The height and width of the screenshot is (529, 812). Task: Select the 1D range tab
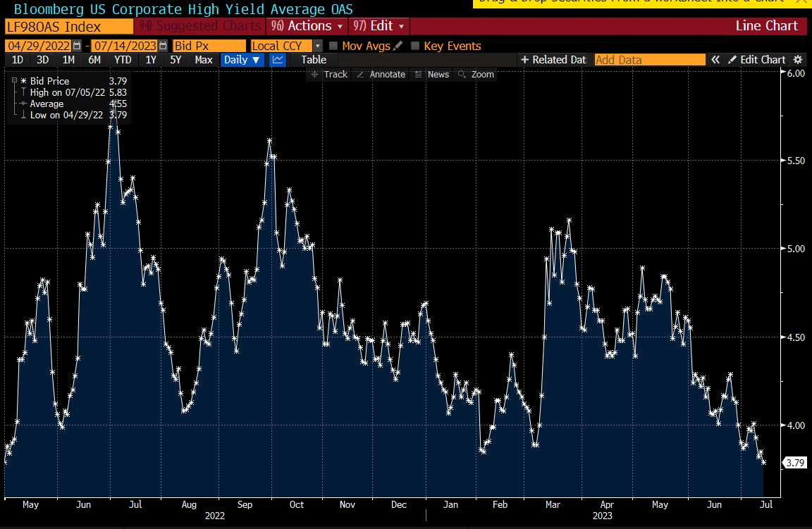17,60
